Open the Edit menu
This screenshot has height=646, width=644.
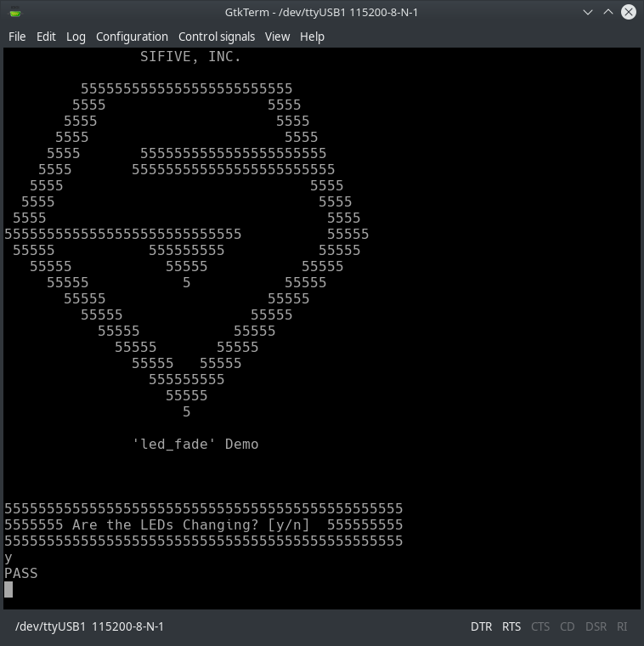46,37
